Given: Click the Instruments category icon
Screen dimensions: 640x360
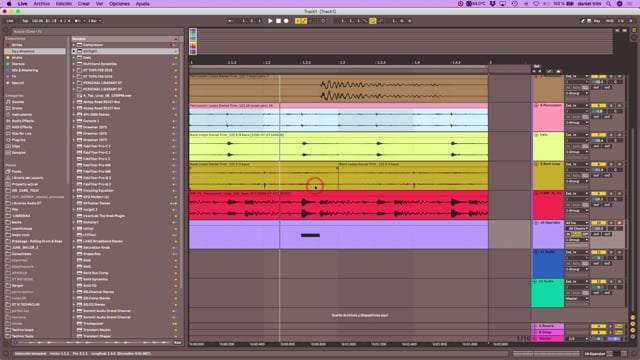Looking at the screenshot, I should click(x=8, y=115).
